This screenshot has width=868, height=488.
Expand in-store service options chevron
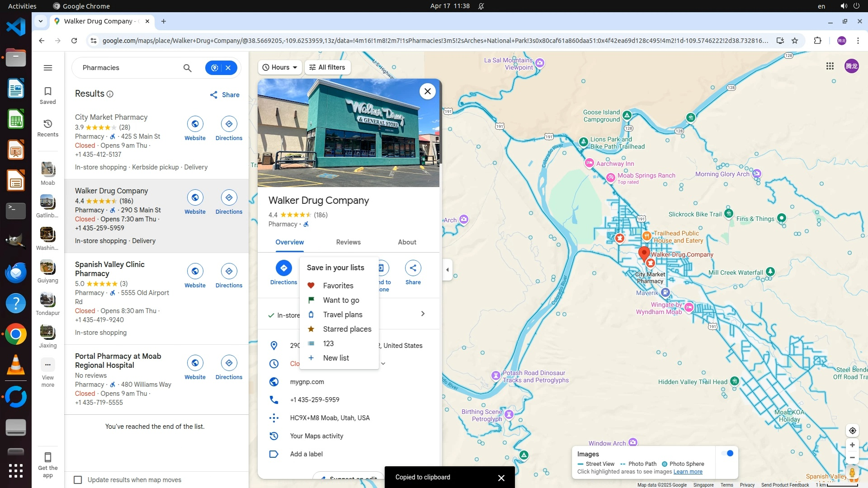pos(423,314)
